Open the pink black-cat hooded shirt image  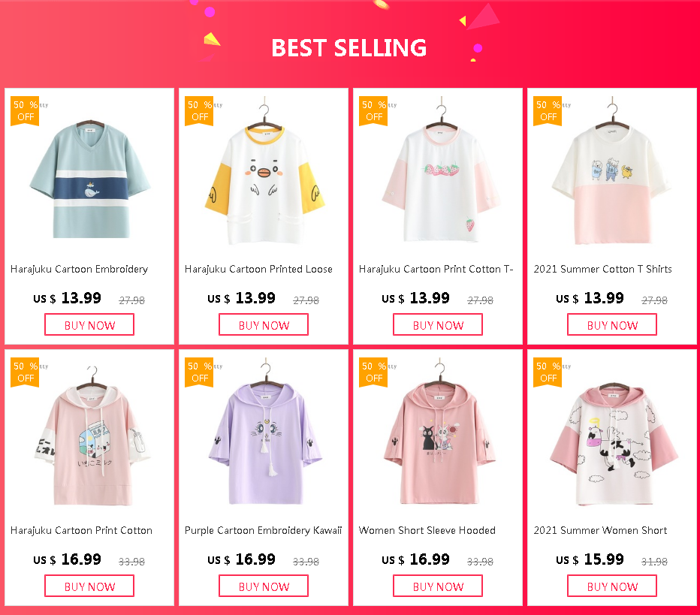pos(439,432)
